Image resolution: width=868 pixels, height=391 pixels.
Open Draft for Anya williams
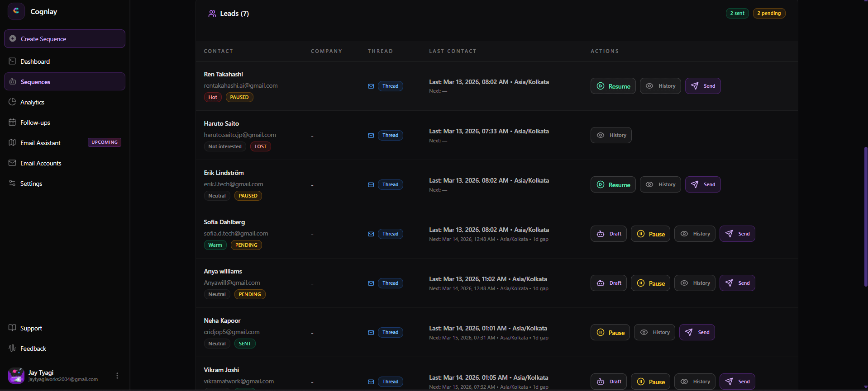coord(608,283)
